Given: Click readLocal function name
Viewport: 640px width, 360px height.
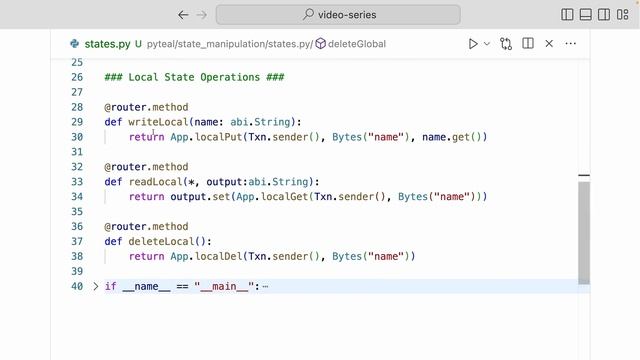Looking at the screenshot, I should tap(155, 182).
